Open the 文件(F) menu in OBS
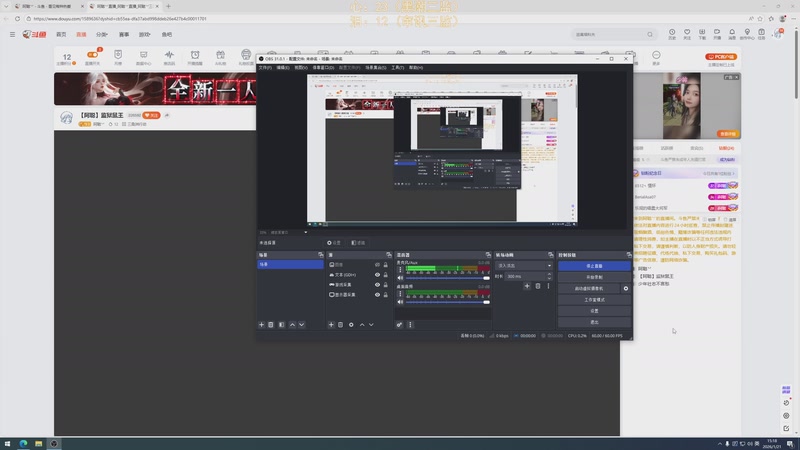 265,67
